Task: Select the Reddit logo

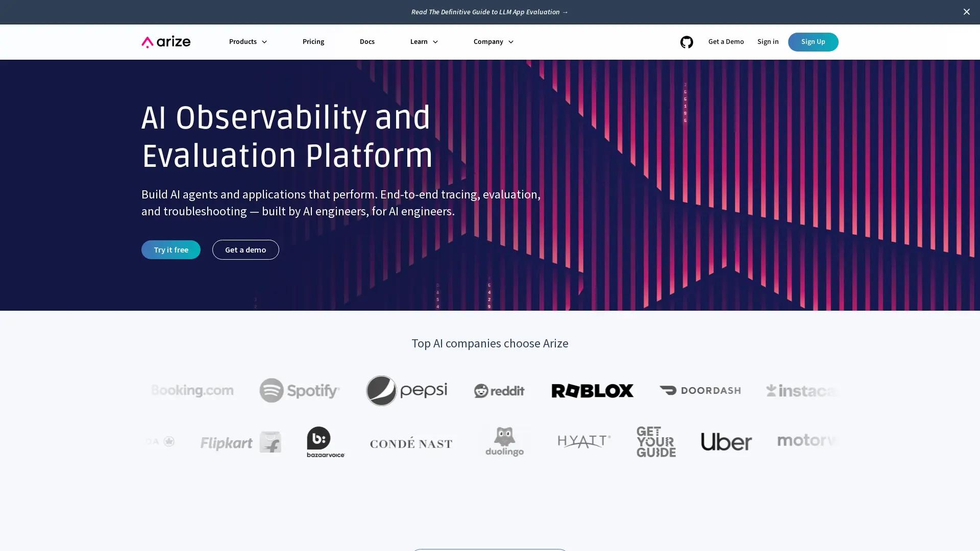Action: (499, 390)
